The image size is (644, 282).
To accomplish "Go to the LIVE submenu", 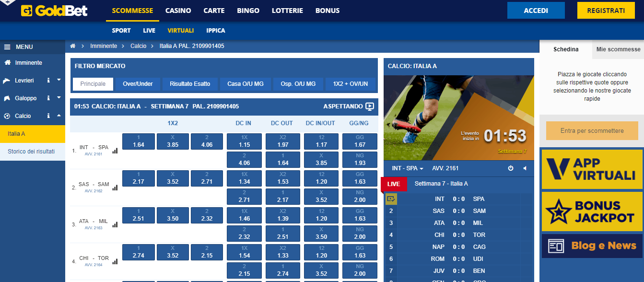I will coord(149,30).
